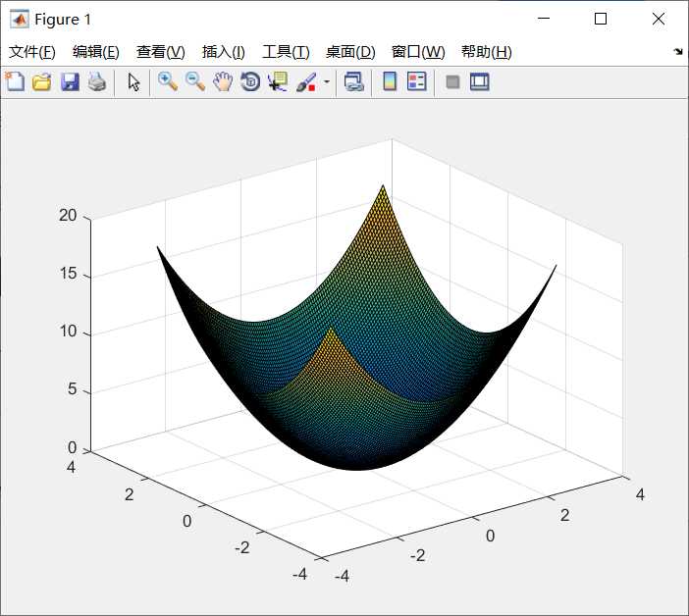Activate the Brush data tool
The image size is (689, 616).
pos(306,82)
